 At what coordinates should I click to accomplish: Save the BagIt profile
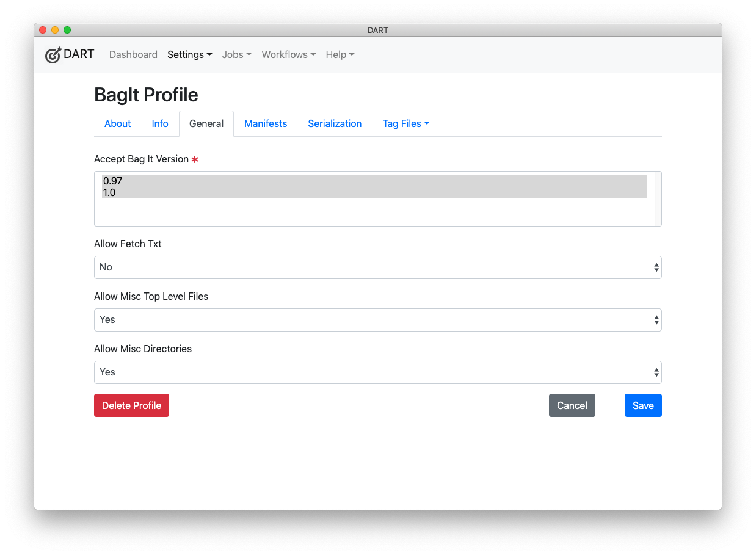(x=642, y=405)
